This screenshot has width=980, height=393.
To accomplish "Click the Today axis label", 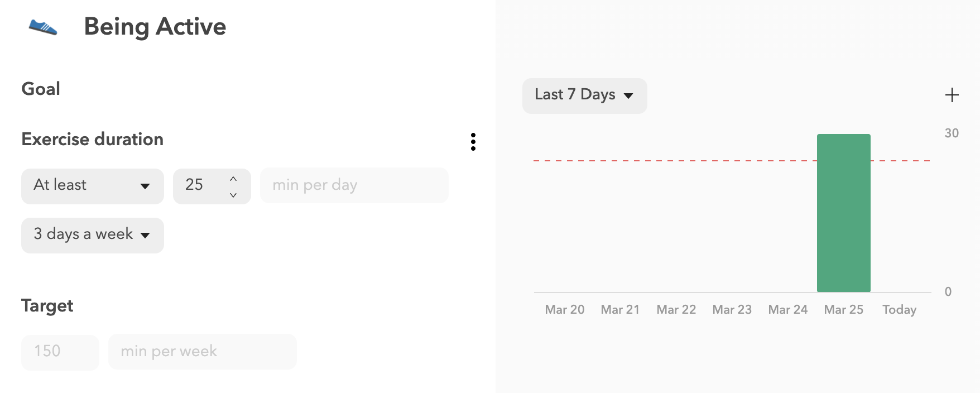I will coord(899,310).
